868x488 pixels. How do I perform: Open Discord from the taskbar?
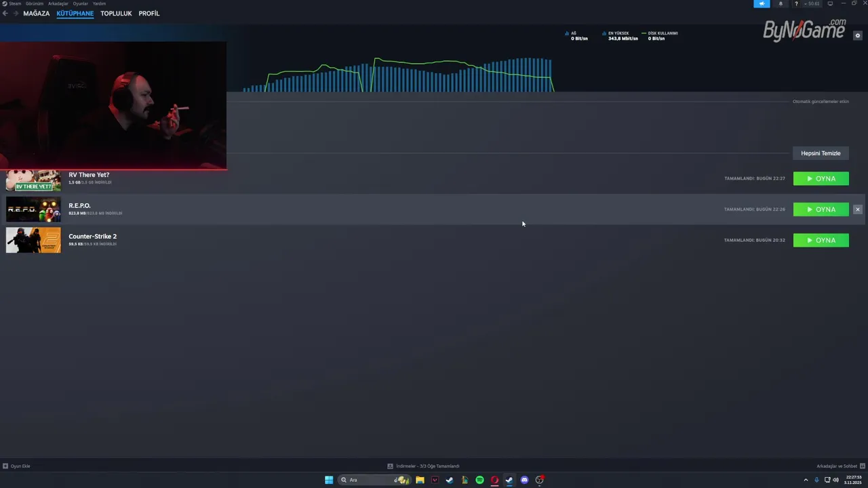(x=524, y=480)
